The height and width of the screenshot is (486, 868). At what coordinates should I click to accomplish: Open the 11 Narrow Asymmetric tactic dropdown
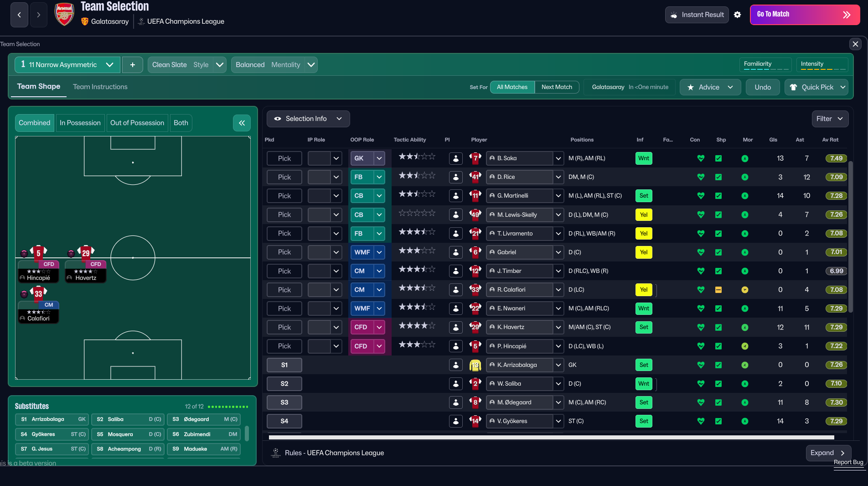[67, 65]
